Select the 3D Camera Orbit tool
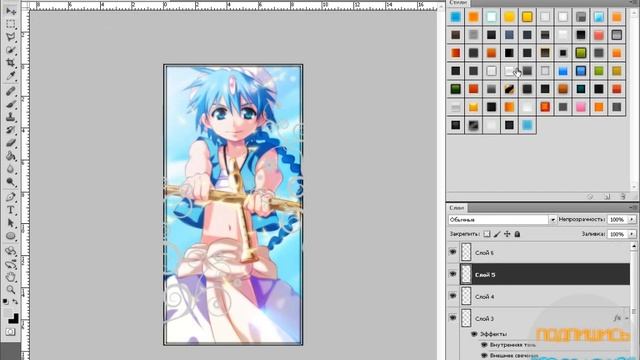This screenshot has width=640, height=360. 11,264
